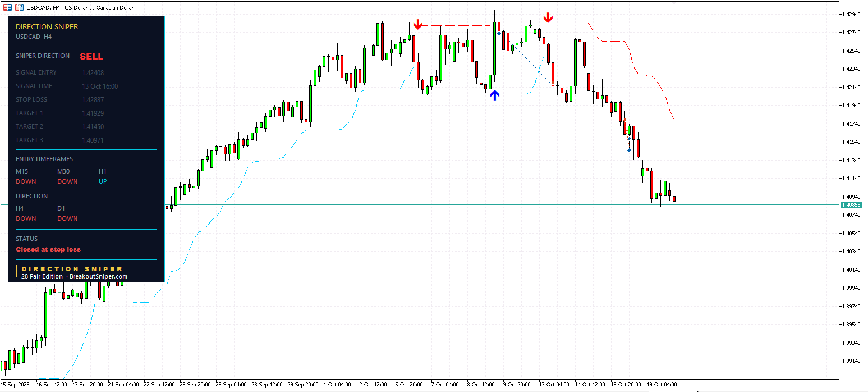Click the 13 Oct 04:00 time axis label

[x=554, y=385]
